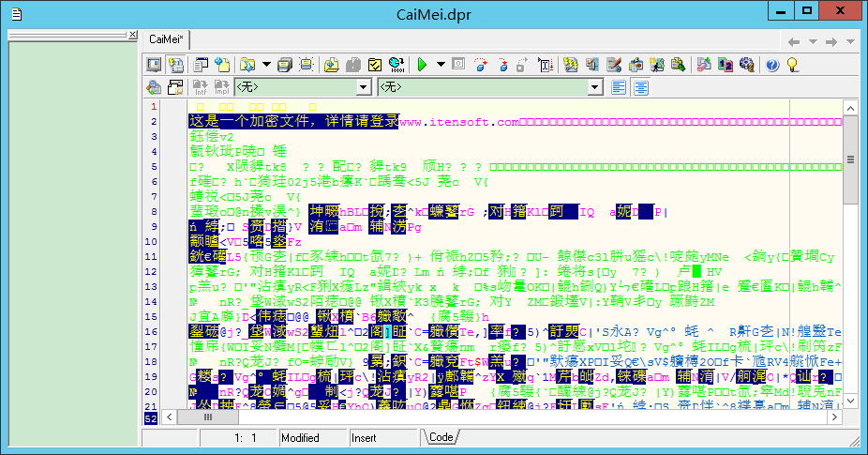Image resolution: width=868 pixels, height=455 pixels.
Task: Click the greyed pause program icon
Action: (458, 65)
